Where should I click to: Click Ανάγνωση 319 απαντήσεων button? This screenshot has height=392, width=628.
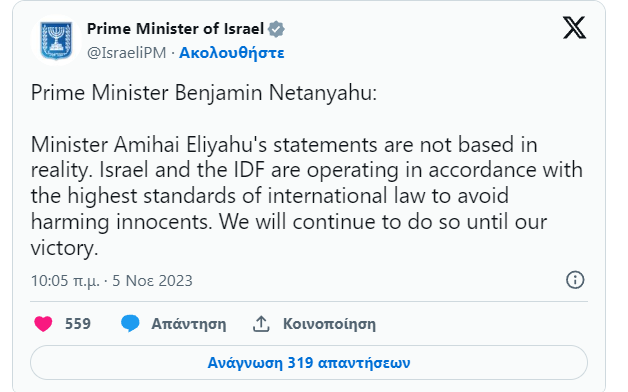pos(309,363)
